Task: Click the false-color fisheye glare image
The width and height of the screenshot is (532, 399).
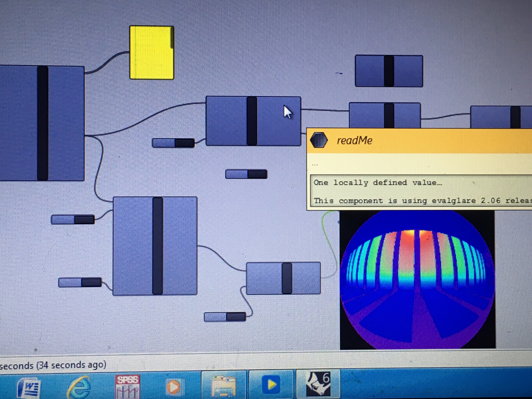Action: coord(417,280)
